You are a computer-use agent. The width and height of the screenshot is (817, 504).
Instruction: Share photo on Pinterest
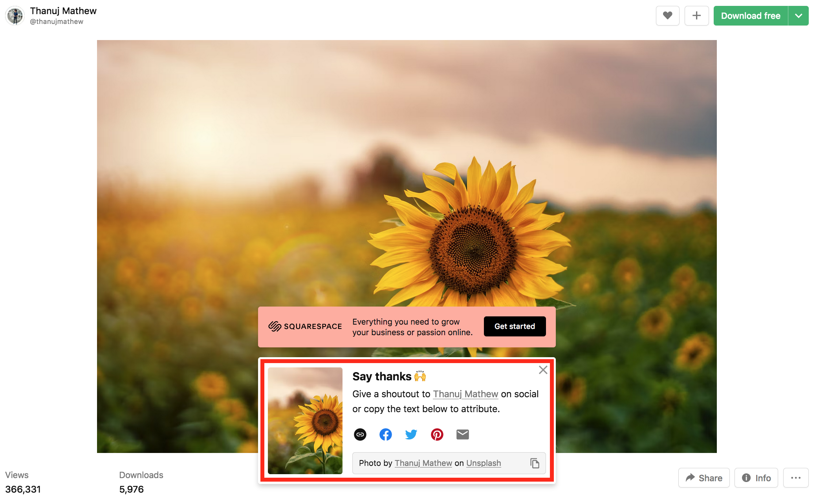click(437, 435)
